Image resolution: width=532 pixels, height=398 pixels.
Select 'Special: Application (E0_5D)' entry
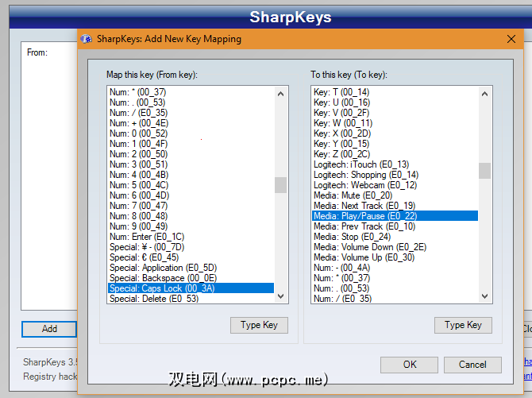click(191, 268)
